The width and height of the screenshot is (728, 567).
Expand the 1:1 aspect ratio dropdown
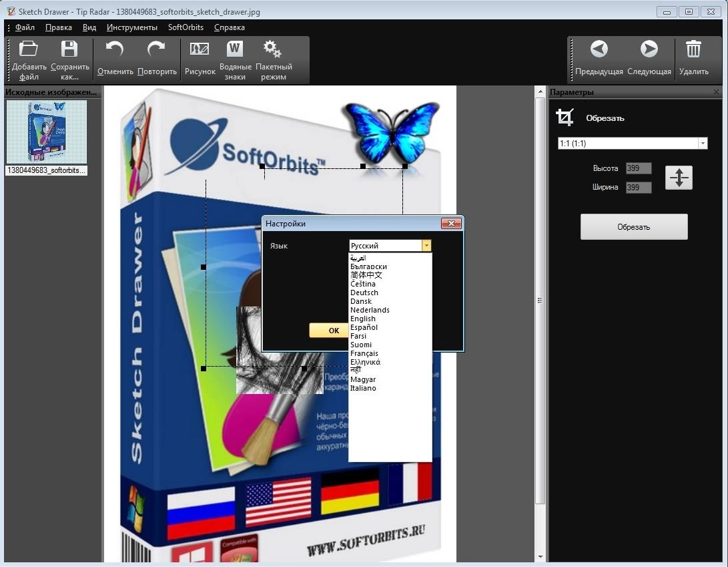pyautogui.click(x=703, y=143)
